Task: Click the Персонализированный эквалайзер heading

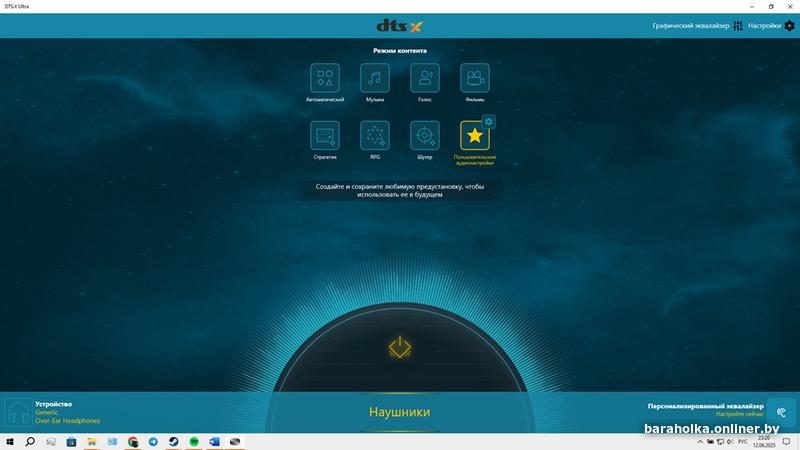Action: point(706,406)
